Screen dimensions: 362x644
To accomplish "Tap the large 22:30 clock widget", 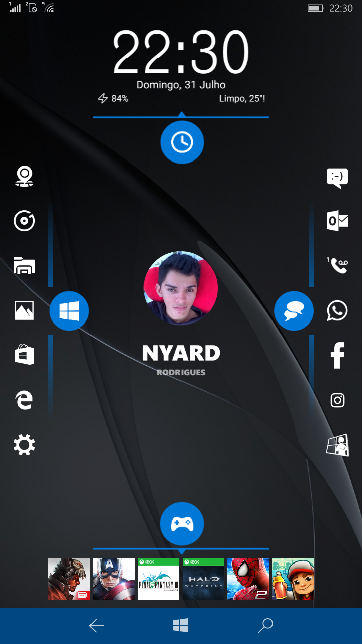I will click(x=181, y=52).
